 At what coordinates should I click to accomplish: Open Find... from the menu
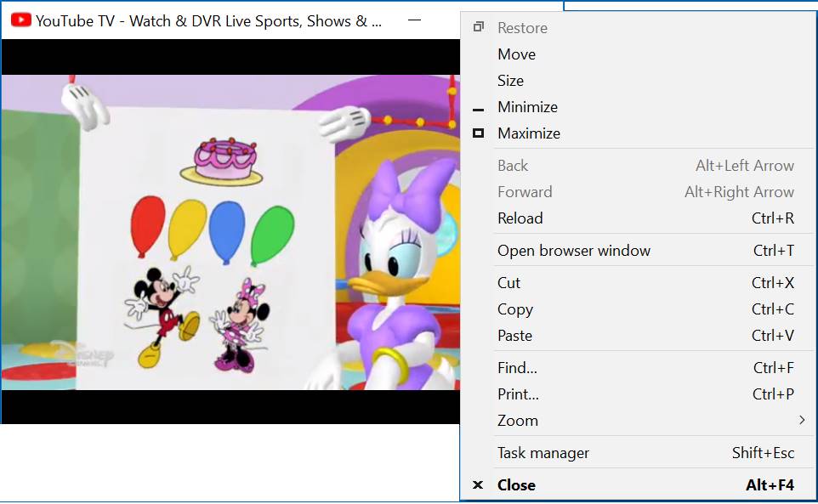(639, 367)
